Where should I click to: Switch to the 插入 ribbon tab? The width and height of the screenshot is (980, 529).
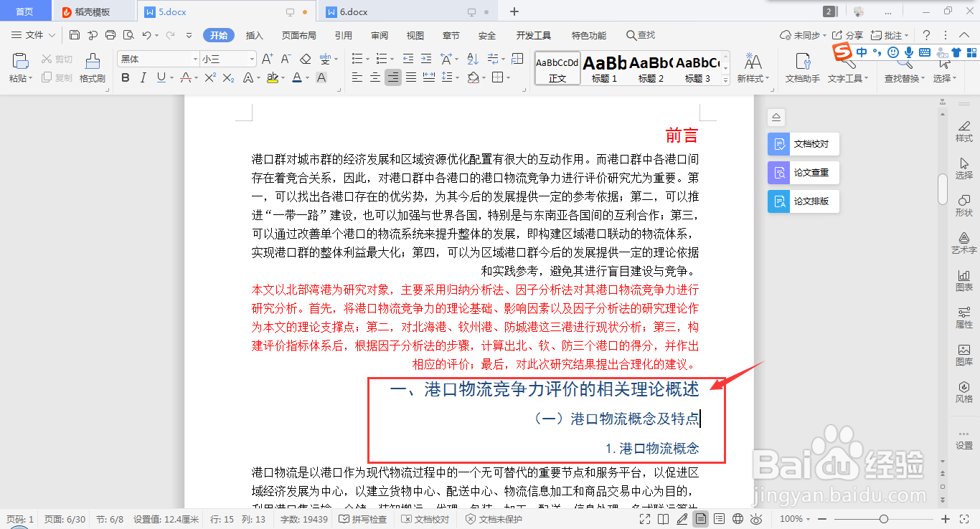tap(254, 34)
